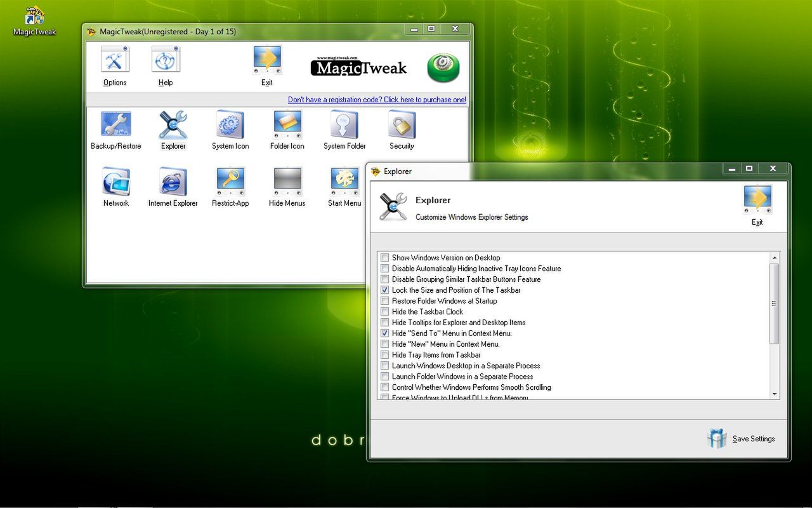Screen dimensions: 812x508
Task: Click the 'Customize Windows Explorer Settings' subtitle text
Action: click(x=472, y=217)
